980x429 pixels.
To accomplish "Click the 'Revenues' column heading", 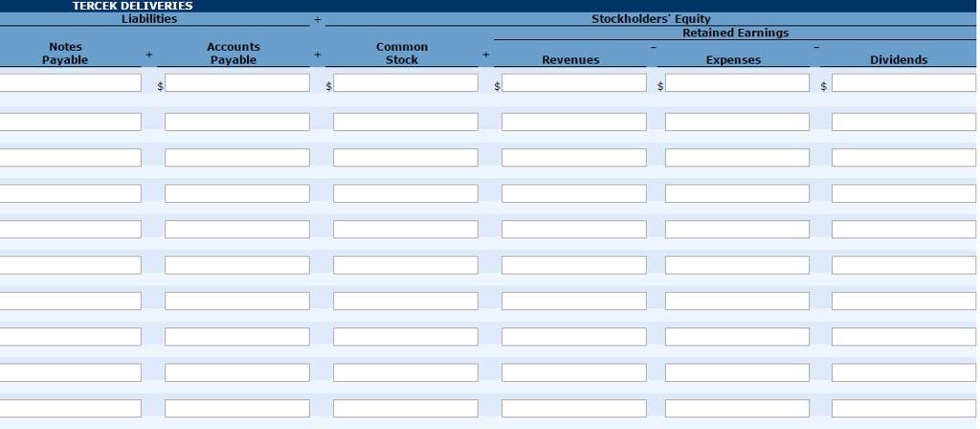I will (570, 60).
